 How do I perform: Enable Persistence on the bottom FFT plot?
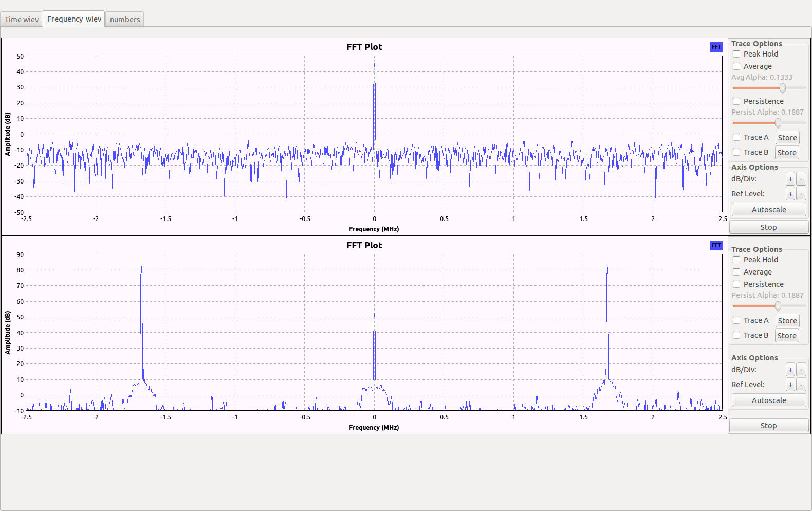point(736,284)
